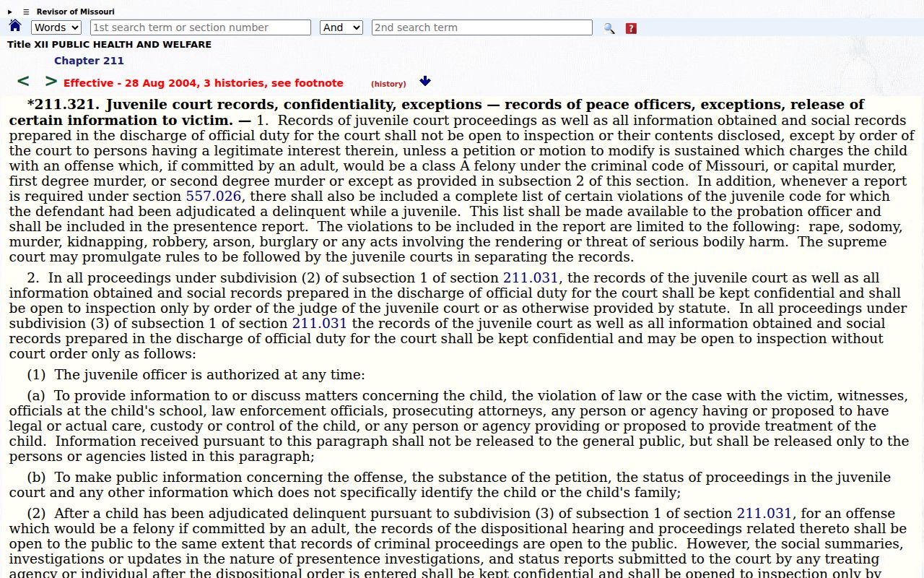Click the Effective - 28 Aug 2004 footnote text
The width and height of the screenshot is (924, 578).
tap(204, 83)
